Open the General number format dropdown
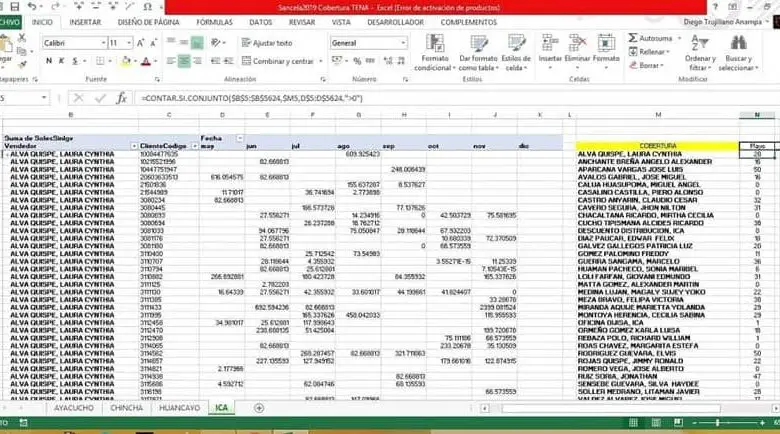The width and height of the screenshot is (780, 434). (403, 43)
